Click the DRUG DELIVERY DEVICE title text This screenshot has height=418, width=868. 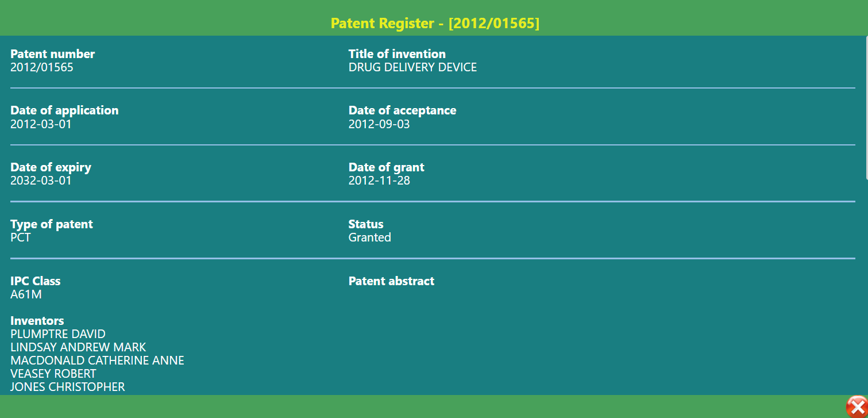tap(412, 67)
